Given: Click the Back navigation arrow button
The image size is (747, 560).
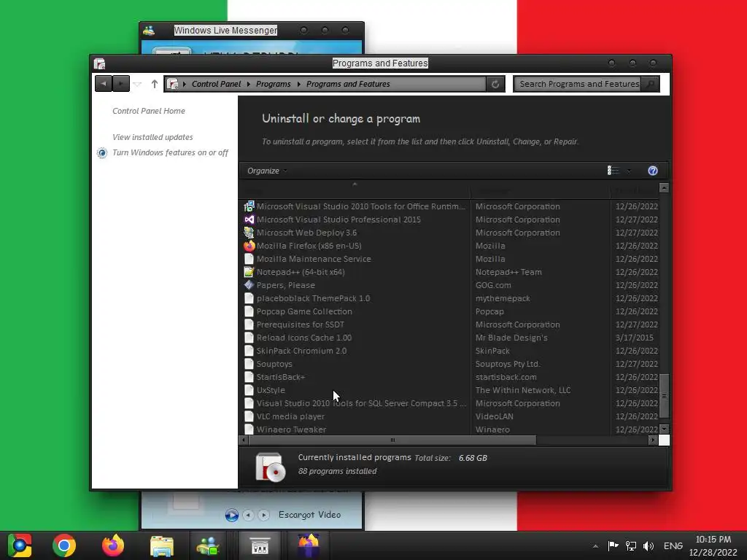Looking at the screenshot, I should (x=104, y=84).
